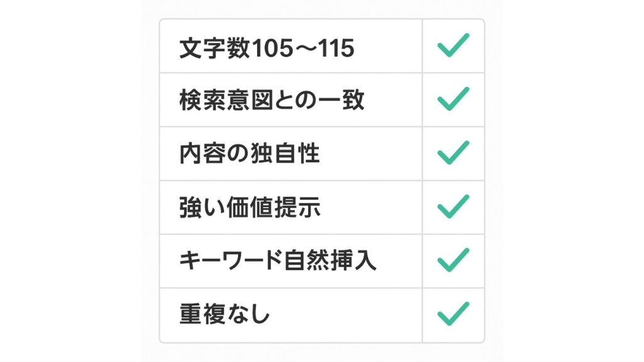This screenshot has height=362, width=644.
Task: Uncheck the 検索意図との一致 checkmark
Action: [x=453, y=99]
